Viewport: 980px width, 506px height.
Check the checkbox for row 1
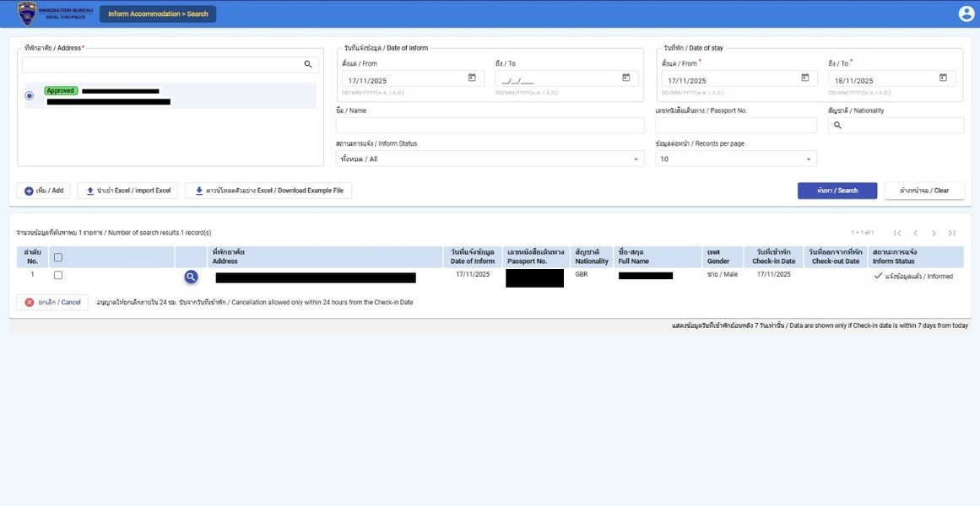coord(58,275)
